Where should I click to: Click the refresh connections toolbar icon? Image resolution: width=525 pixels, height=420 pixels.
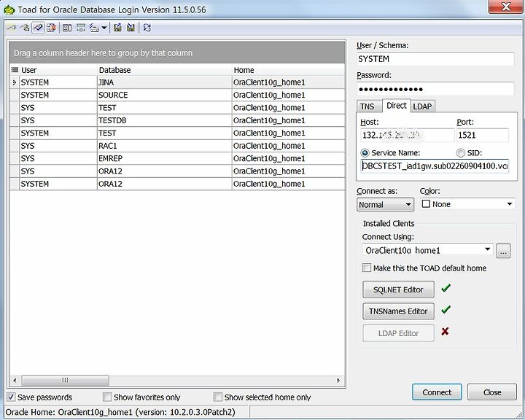coord(147,28)
